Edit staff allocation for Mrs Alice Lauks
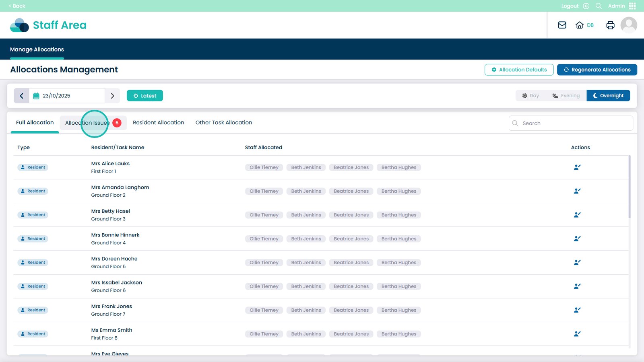Image resolution: width=644 pixels, height=362 pixels. [x=577, y=167]
